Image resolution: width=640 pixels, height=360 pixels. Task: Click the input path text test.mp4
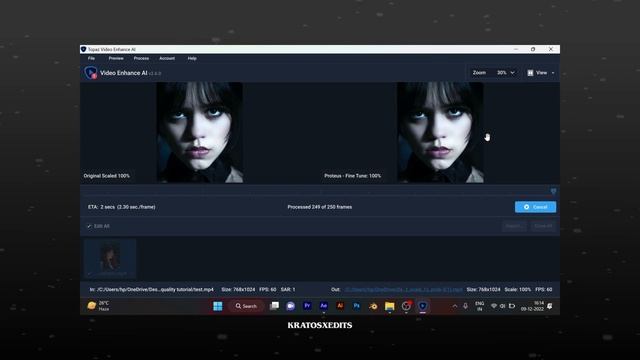pos(151,289)
